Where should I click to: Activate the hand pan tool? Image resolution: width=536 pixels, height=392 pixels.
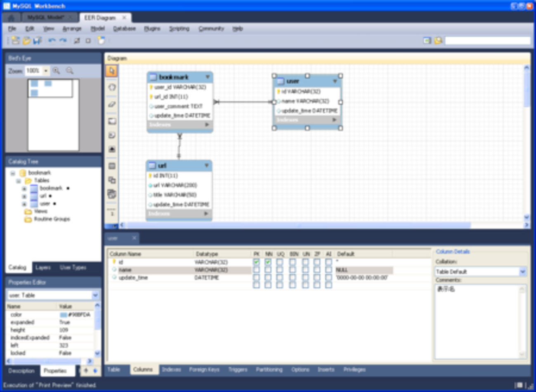pos(112,87)
